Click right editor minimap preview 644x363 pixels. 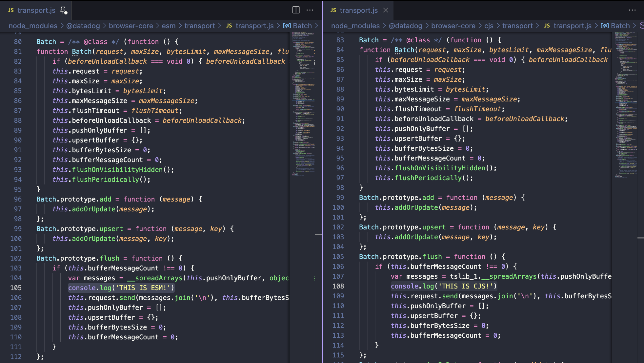(x=626, y=98)
